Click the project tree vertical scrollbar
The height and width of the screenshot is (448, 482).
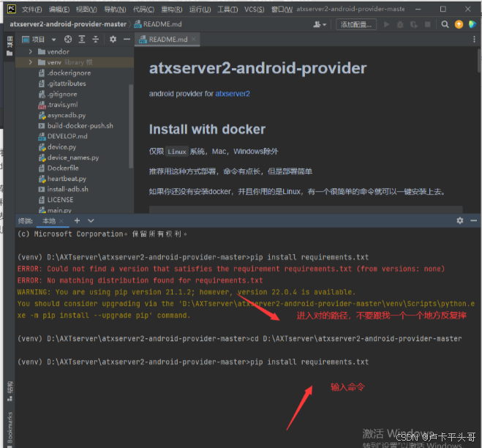131,126
